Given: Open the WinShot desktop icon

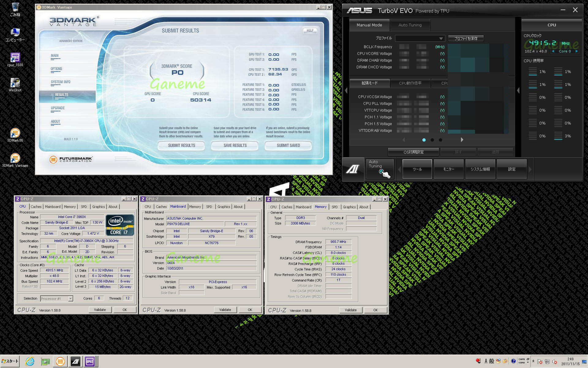Looking at the screenshot, I should point(15,83).
